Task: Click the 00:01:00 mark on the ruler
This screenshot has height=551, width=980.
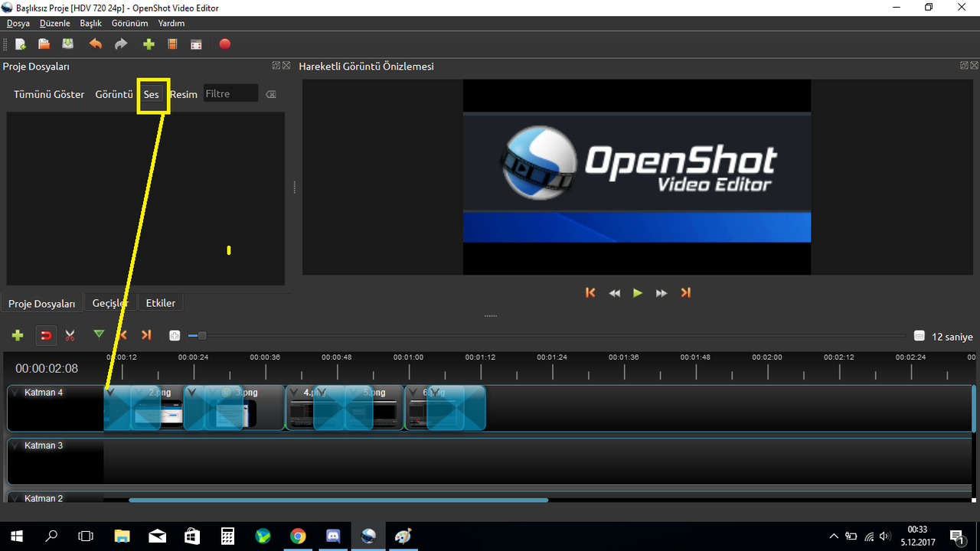Action: point(408,357)
